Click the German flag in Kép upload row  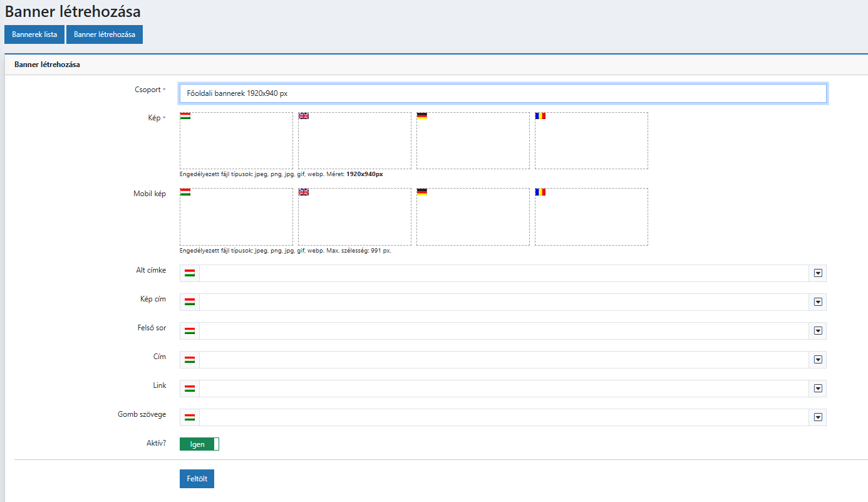pos(422,116)
